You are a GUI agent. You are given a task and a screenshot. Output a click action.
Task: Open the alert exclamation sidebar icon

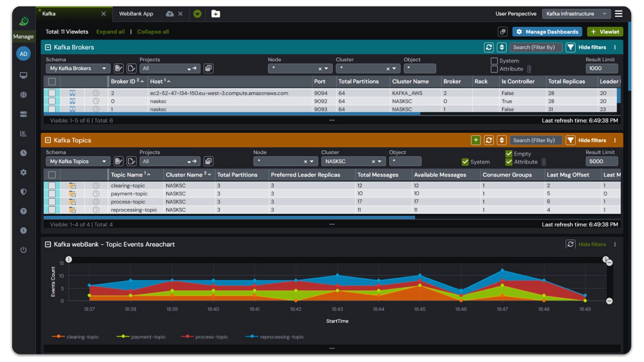pos(23,231)
